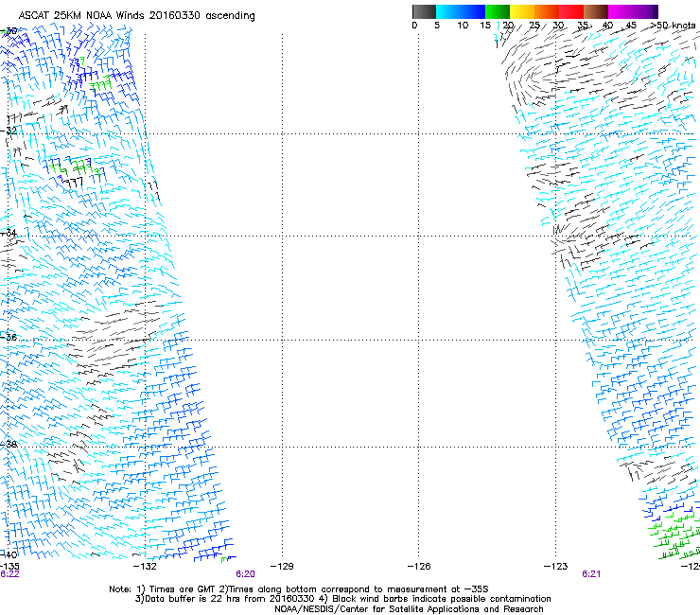Viewport: 700px width, 615px height.
Task: Click the gray 0-5 knots color swatch
Action: click(424, 11)
